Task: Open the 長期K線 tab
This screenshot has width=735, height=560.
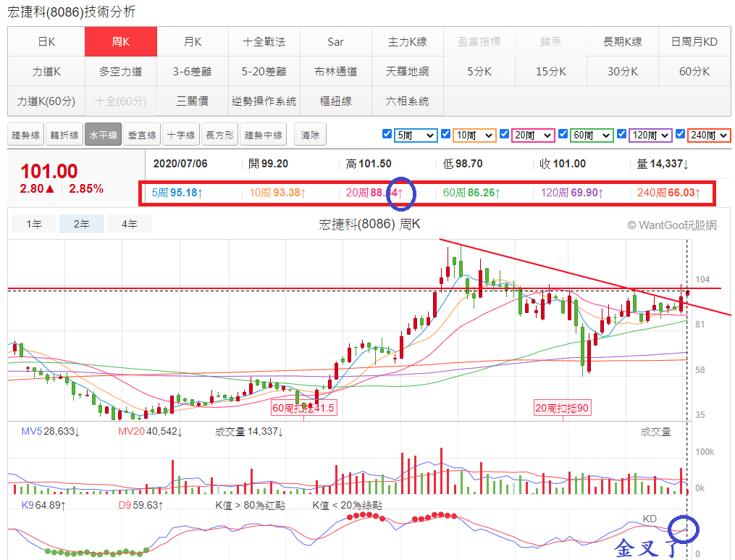Action: 623,42
